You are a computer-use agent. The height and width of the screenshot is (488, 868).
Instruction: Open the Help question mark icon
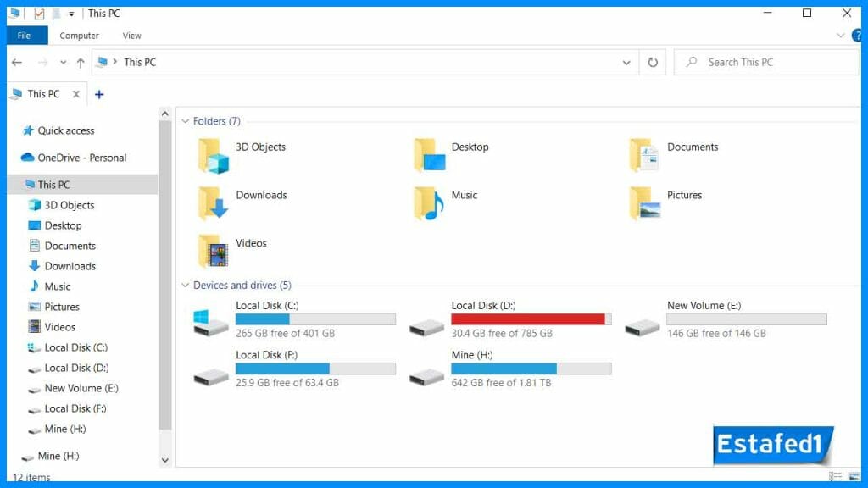tap(858, 36)
